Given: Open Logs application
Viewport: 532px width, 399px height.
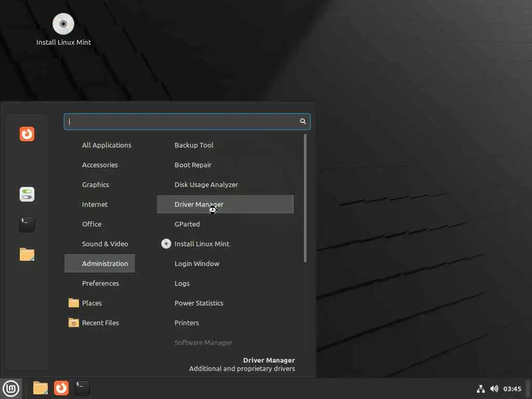Looking at the screenshot, I should (x=225, y=283).
